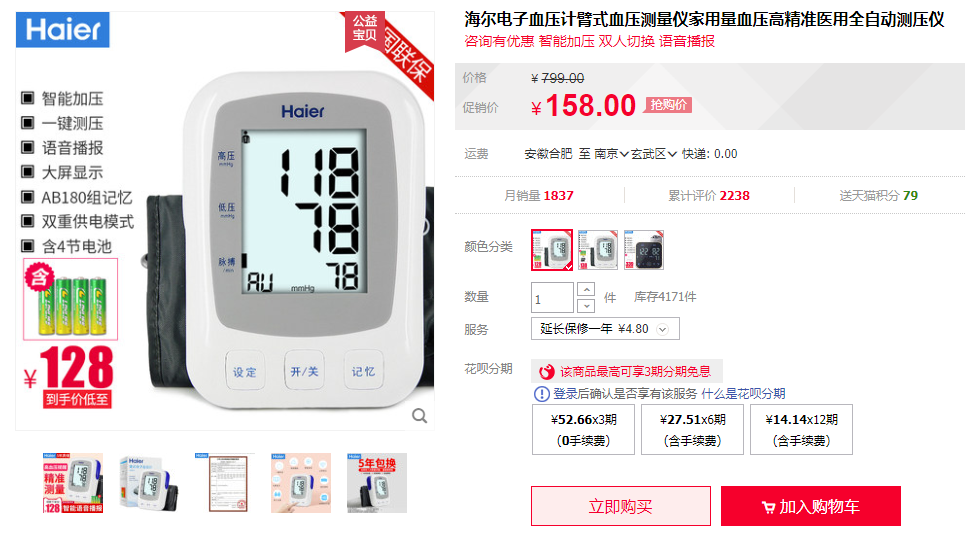View the 5年包换 thumbnail image

pos(376,483)
